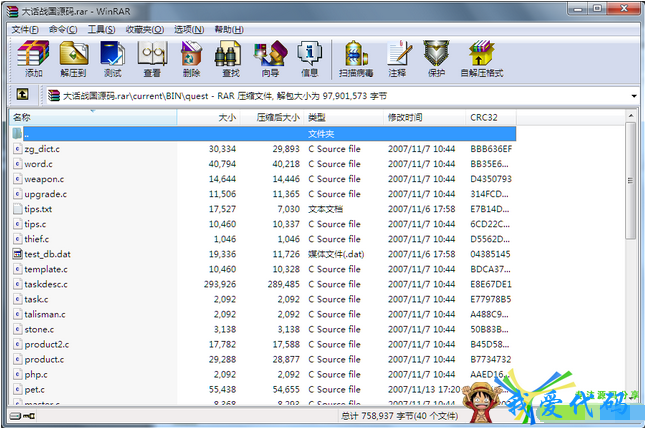Select the task.c file row
645x428 pixels.
click(263, 299)
